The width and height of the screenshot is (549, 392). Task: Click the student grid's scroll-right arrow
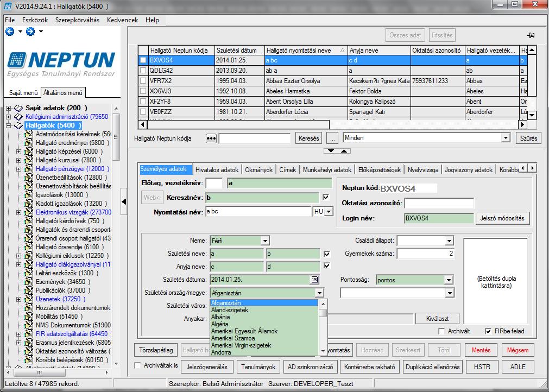(x=523, y=124)
